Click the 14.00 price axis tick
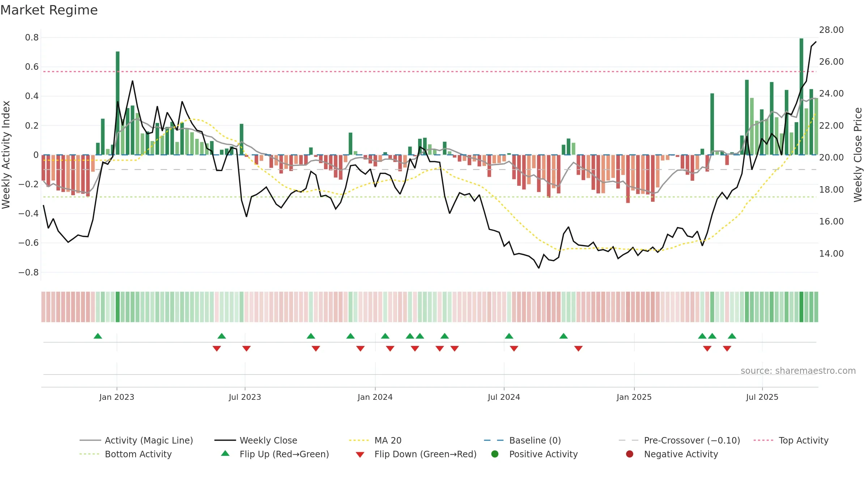The width and height of the screenshot is (868, 488). pyautogui.click(x=831, y=254)
